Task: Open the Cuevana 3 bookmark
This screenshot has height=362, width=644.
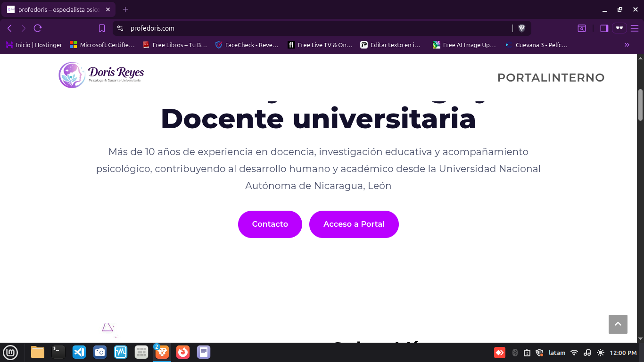Action: point(537,45)
